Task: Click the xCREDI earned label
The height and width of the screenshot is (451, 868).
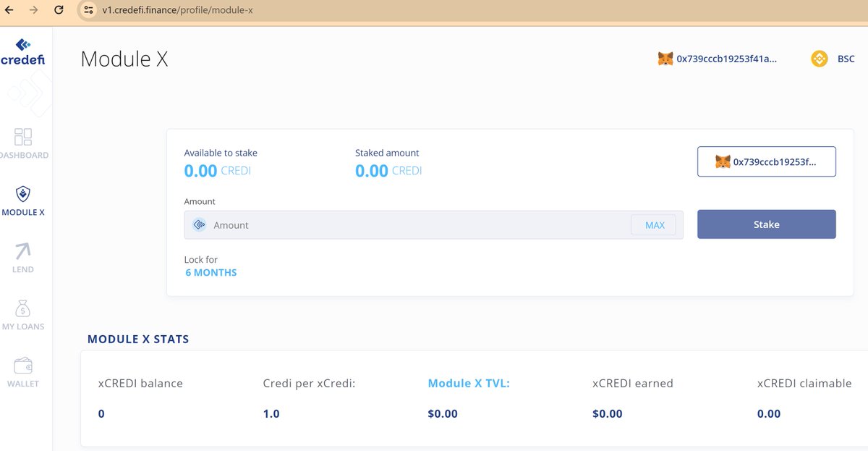Action: [632, 384]
